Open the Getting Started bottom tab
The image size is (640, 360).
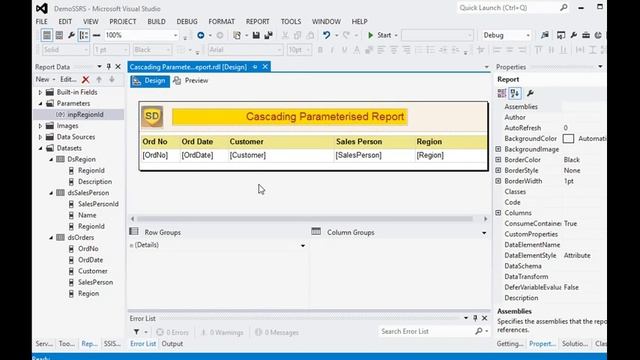coord(510,344)
